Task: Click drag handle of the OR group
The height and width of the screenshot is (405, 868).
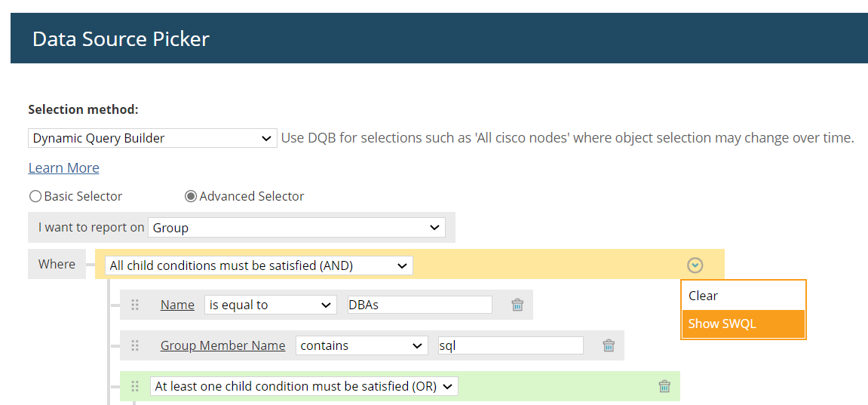Action: 135,386
